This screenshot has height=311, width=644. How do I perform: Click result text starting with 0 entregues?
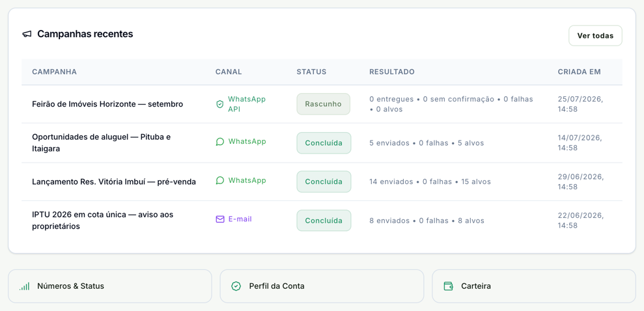coord(451,104)
